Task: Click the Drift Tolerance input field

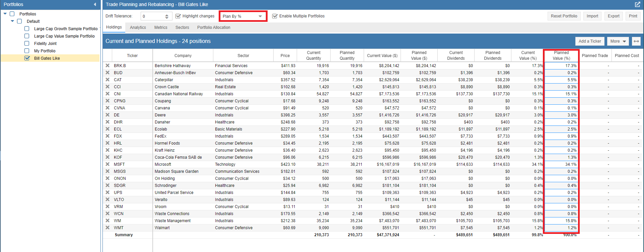Action: pos(153,16)
